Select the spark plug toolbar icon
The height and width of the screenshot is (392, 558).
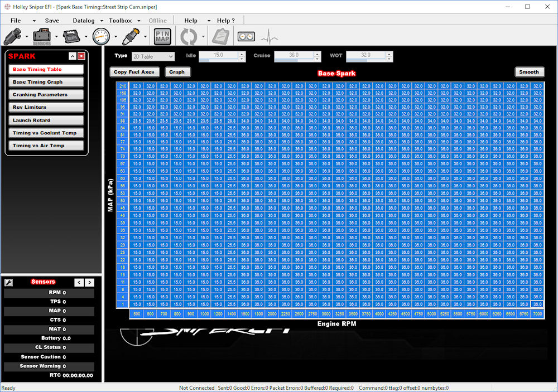coord(131,36)
